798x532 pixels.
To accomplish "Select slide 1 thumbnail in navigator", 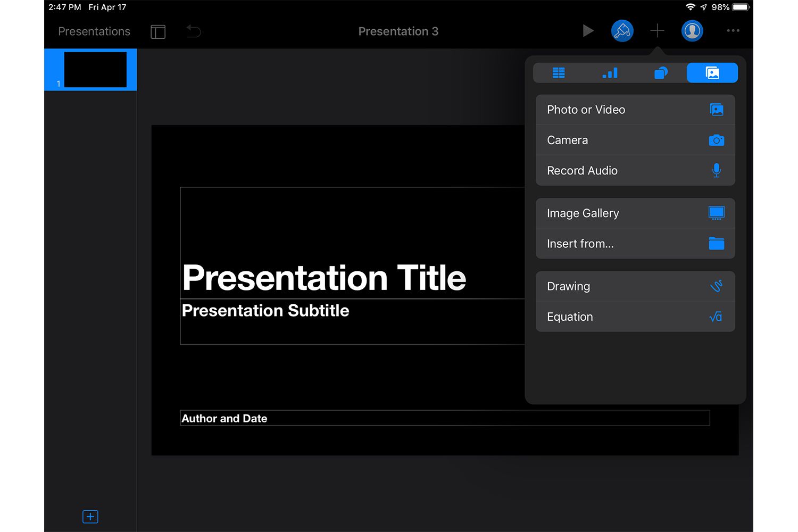I will pos(95,70).
